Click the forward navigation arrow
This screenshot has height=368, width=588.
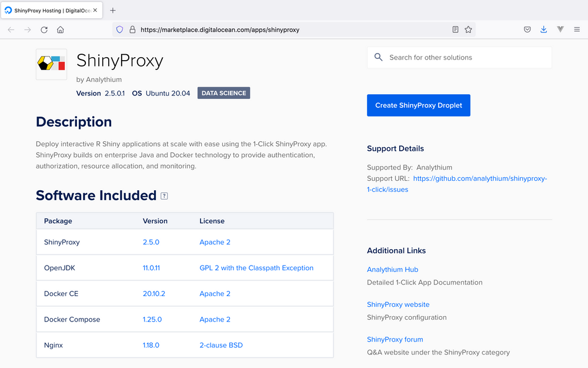pos(26,29)
